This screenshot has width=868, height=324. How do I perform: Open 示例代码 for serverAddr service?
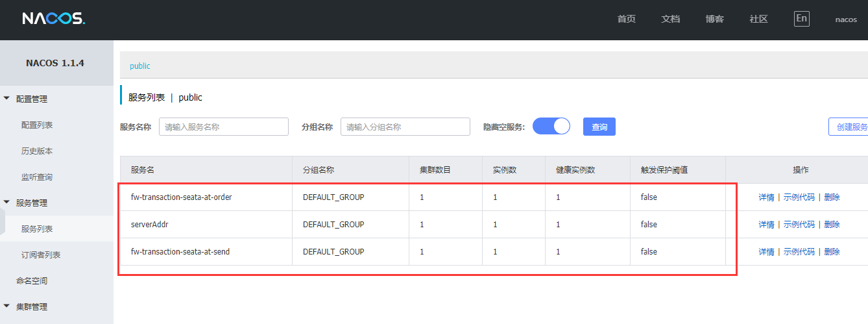799,225
